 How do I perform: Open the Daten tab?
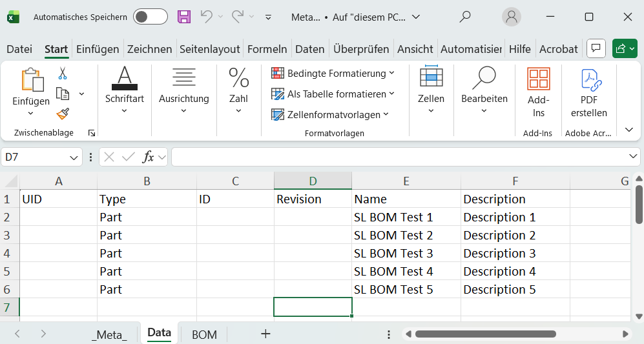309,49
